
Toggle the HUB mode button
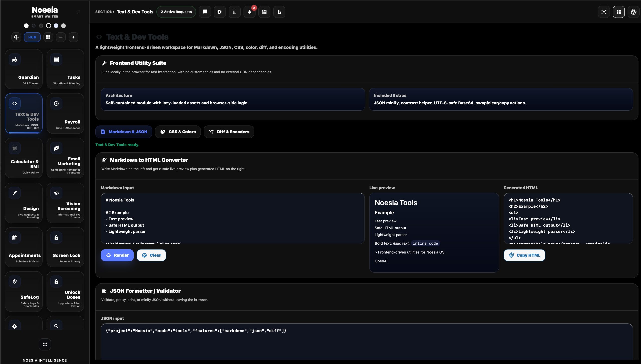pos(32,37)
